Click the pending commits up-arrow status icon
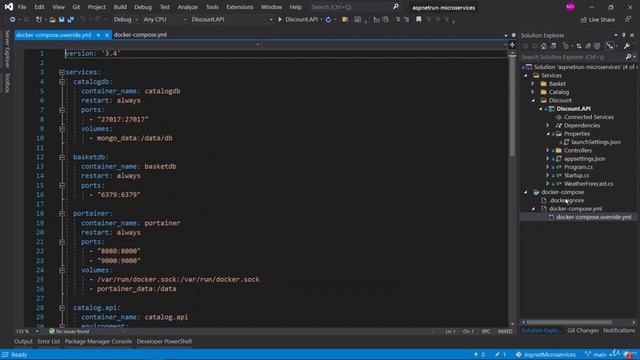 pyautogui.click(x=476, y=355)
